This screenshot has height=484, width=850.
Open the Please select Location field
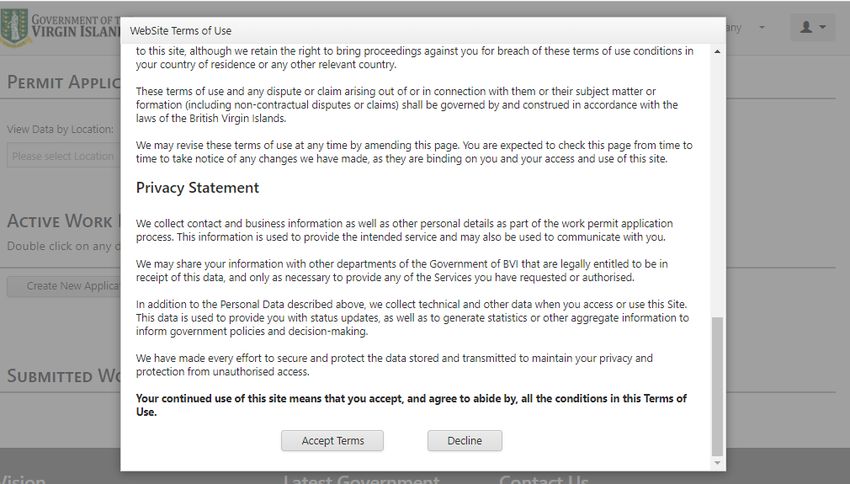pyautogui.click(x=63, y=156)
